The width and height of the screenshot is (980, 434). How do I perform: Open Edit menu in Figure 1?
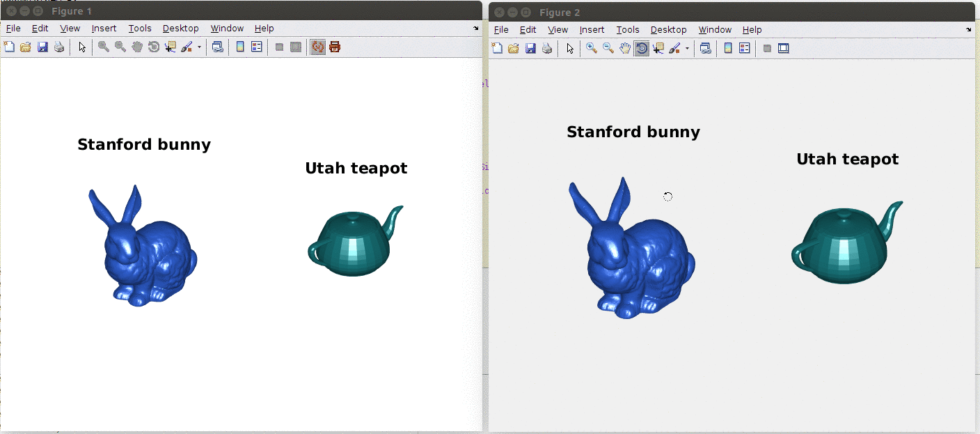[40, 29]
